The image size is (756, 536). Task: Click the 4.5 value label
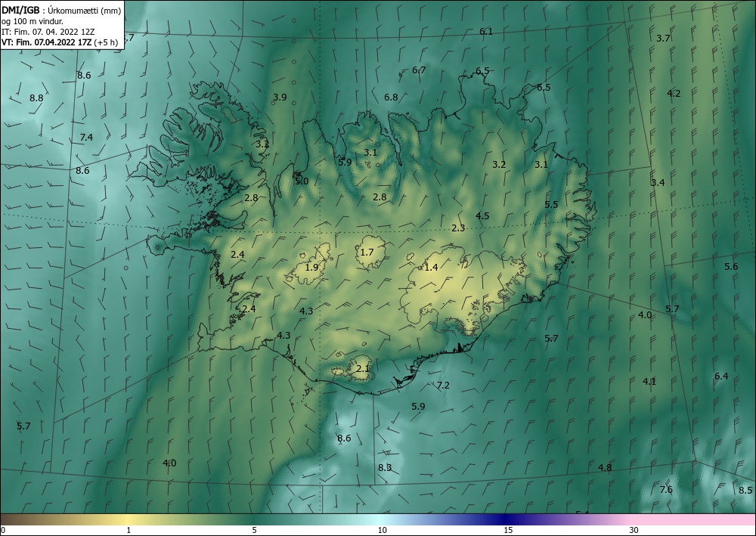point(482,216)
